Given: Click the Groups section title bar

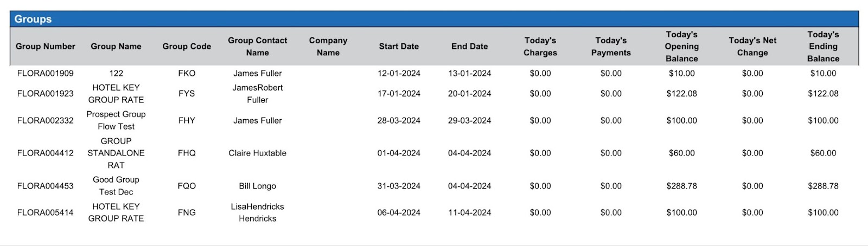Looking at the screenshot, I should click(434, 19).
